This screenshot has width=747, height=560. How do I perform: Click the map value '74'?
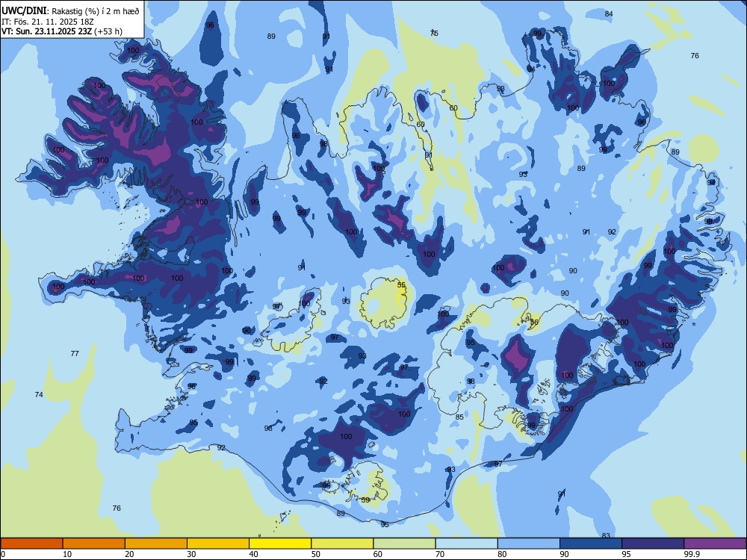point(39,395)
